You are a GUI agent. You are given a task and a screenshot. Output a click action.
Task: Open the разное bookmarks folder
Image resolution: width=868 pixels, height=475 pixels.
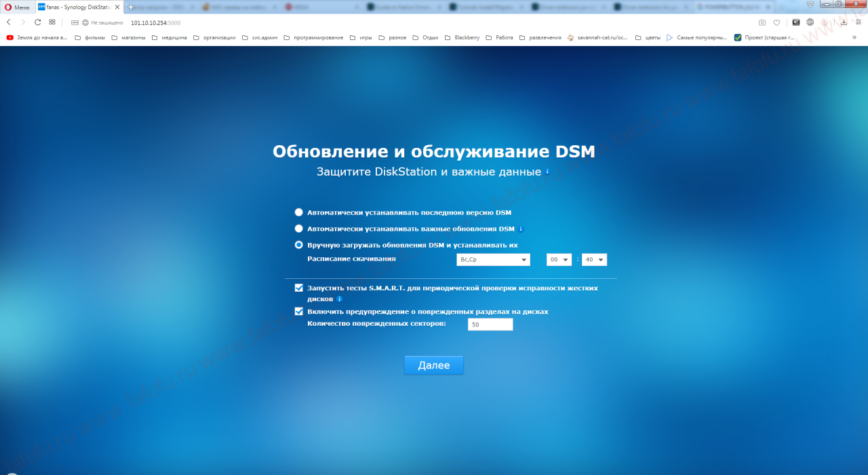[x=393, y=38]
